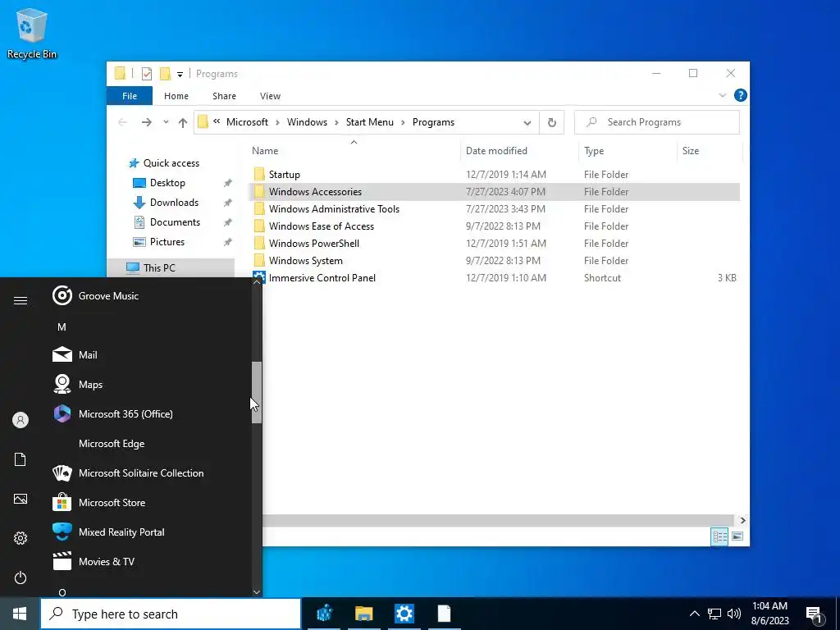This screenshot has height=630, width=840.
Task: Open the Home ribbon tab
Action: point(176,96)
